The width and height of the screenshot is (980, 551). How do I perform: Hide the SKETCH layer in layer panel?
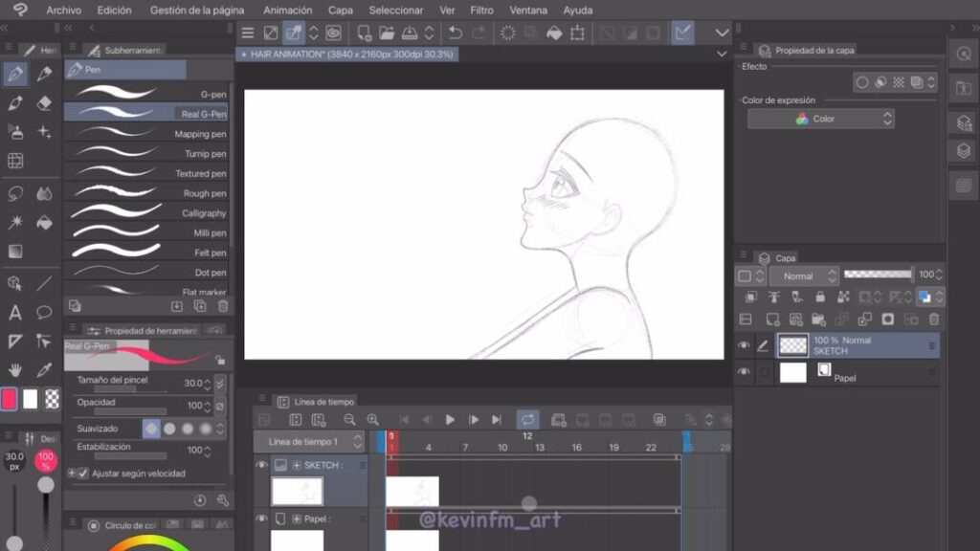pos(744,345)
